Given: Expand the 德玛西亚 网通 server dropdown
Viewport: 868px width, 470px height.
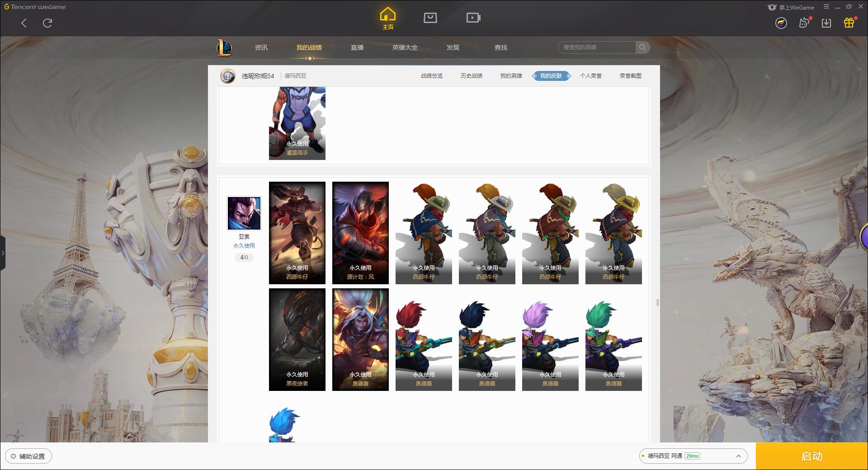Looking at the screenshot, I should pos(693,456).
